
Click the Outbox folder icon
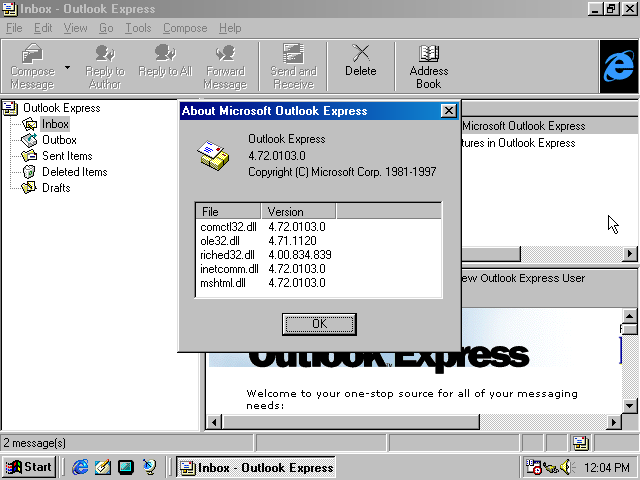[29, 140]
